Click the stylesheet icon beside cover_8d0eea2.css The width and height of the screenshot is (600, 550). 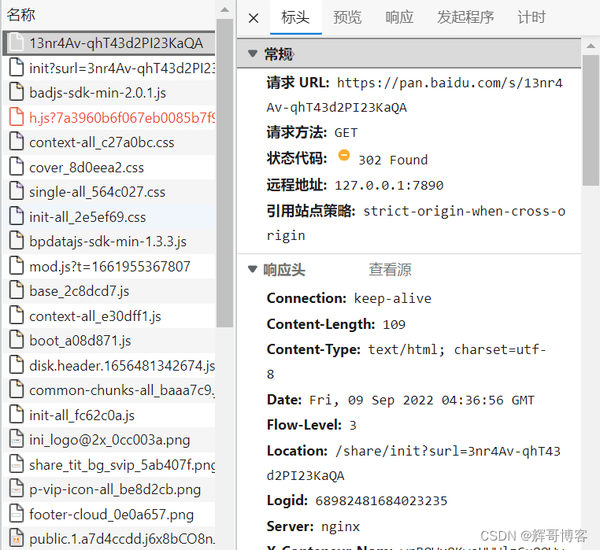click(x=16, y=167)
